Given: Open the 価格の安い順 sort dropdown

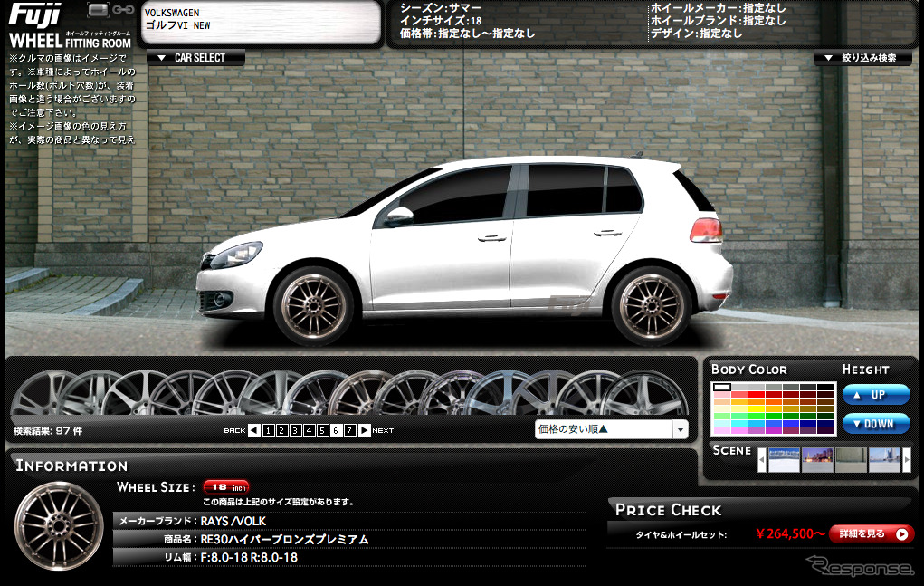Looking at the screenshot, I should pyautogui.click(x=611, y=429).
